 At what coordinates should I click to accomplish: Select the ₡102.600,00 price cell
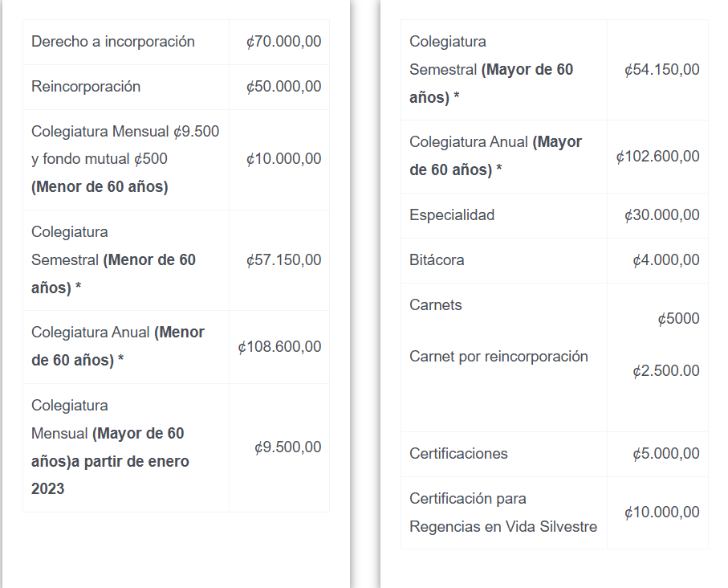tap(657, 157)
